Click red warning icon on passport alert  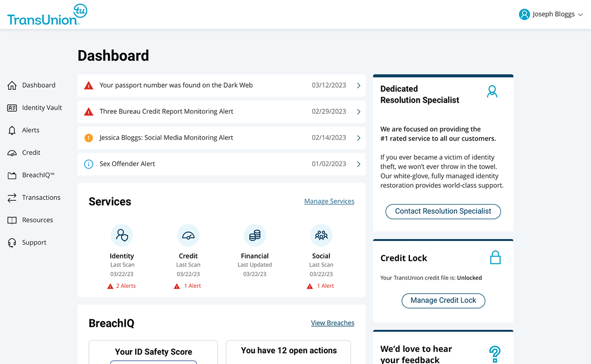88,86
